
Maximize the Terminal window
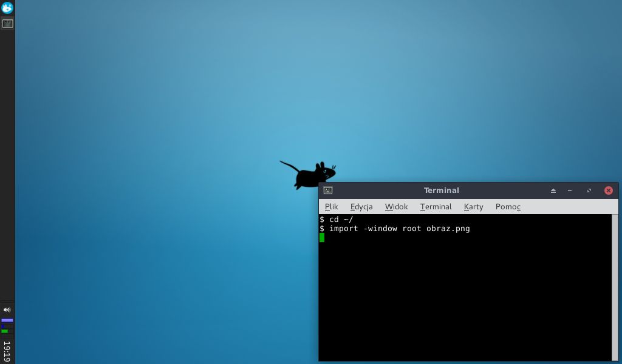point(589,190)
